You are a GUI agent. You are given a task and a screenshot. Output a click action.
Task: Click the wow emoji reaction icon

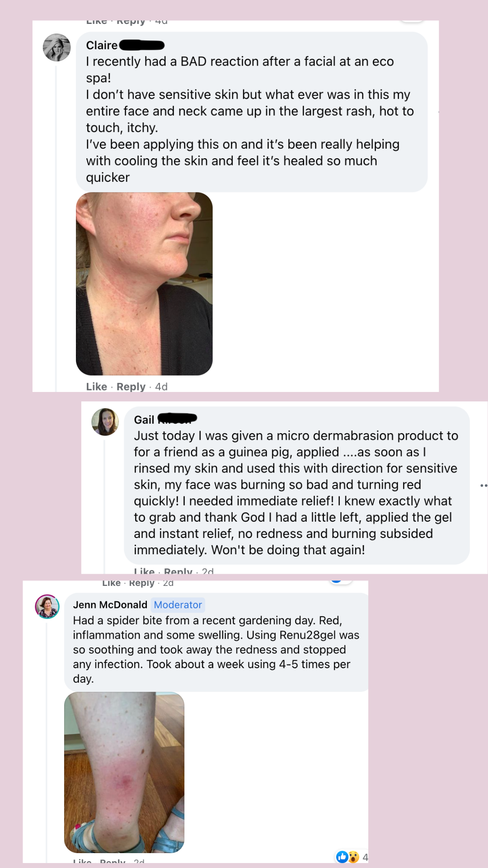coord(353,857)
